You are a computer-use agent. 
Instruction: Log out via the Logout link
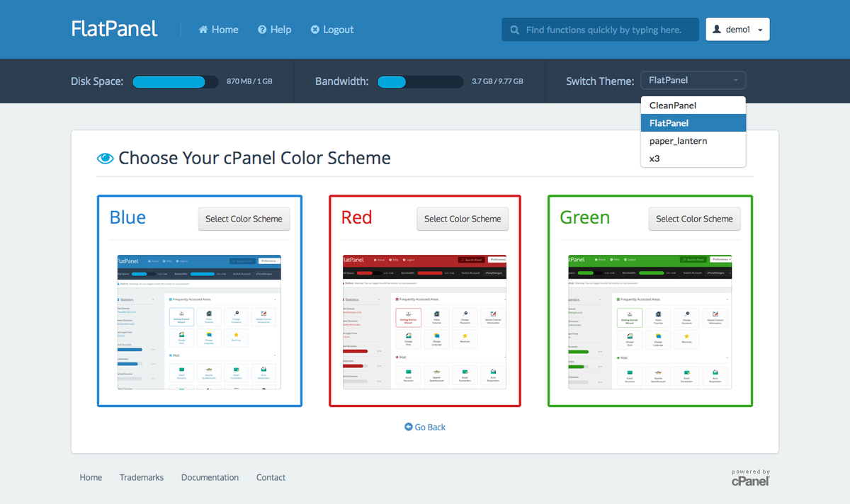coord(332,30)
